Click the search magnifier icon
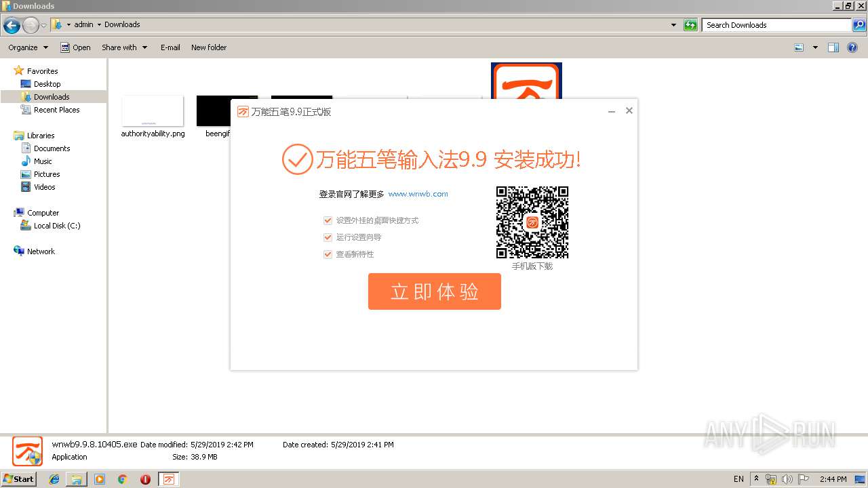 point(859,25)
